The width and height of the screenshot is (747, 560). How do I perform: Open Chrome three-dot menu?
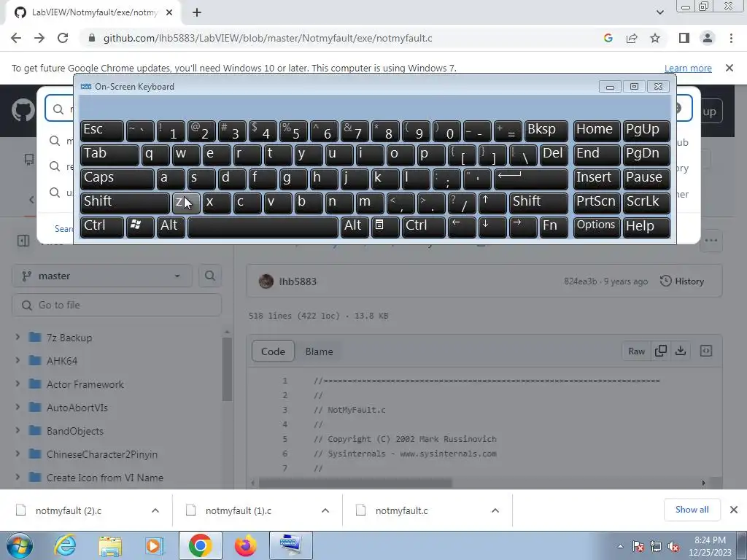[731, 38]
